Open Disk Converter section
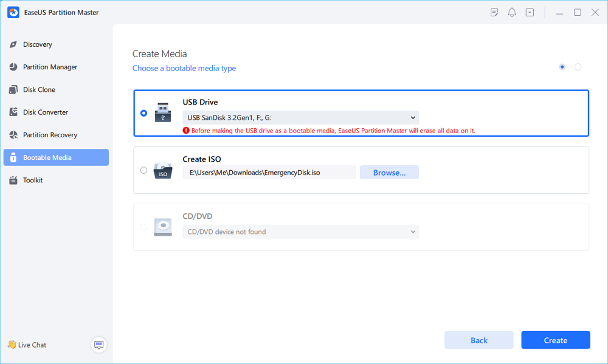The image size is (608, 364). (56, 112)
